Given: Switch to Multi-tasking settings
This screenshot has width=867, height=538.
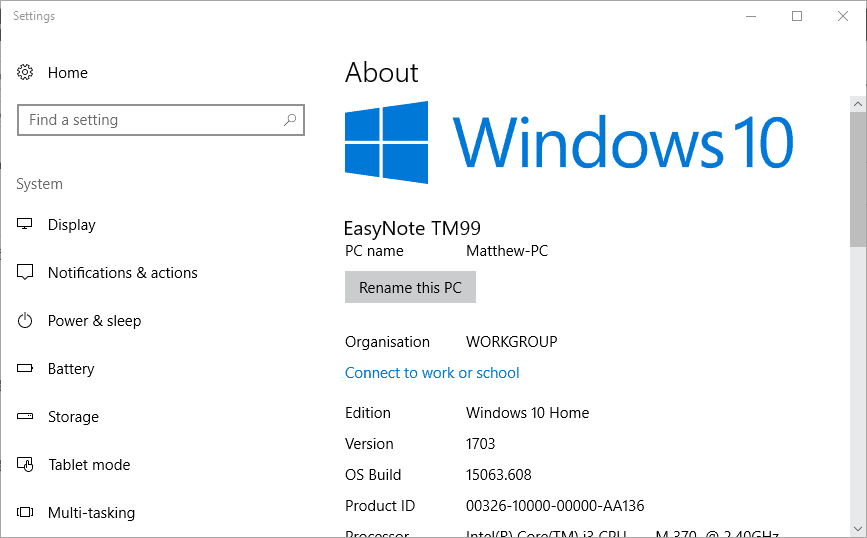Looking at the screenshot, I should point(91,513).
